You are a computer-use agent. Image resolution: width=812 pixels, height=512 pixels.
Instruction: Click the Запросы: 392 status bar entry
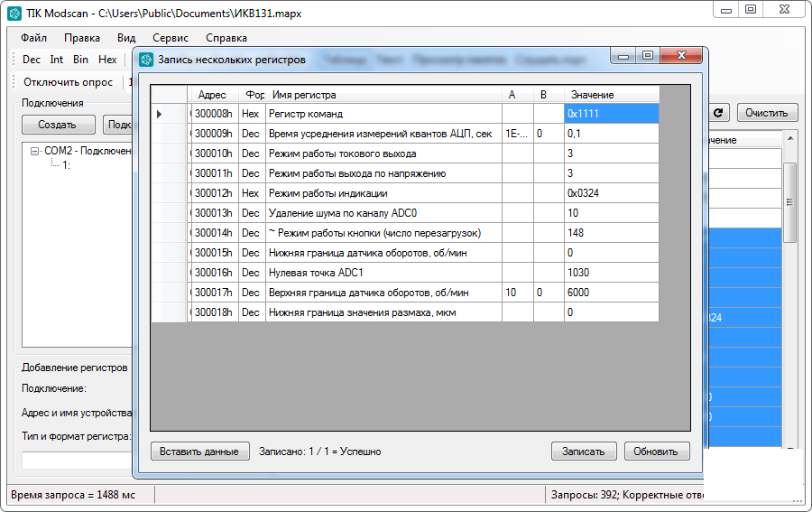(627, 495)
